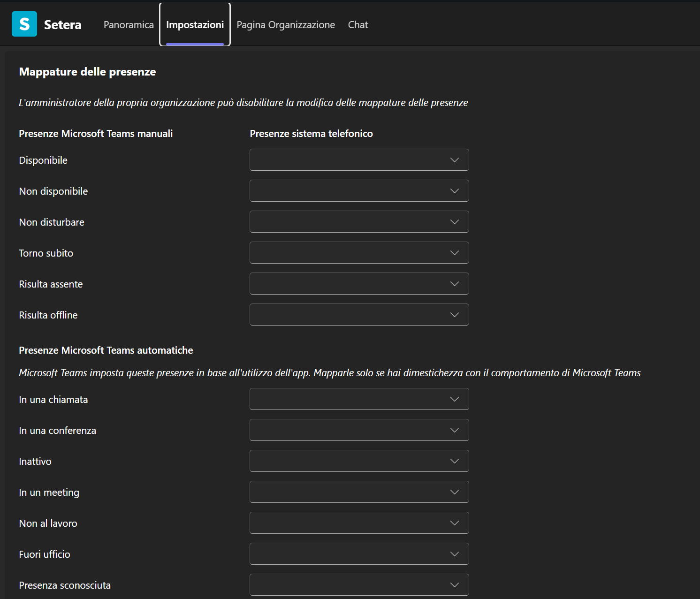700x599 pixels.
Task: Open the Non disponibile mapping dropdown
Action: 359,191
